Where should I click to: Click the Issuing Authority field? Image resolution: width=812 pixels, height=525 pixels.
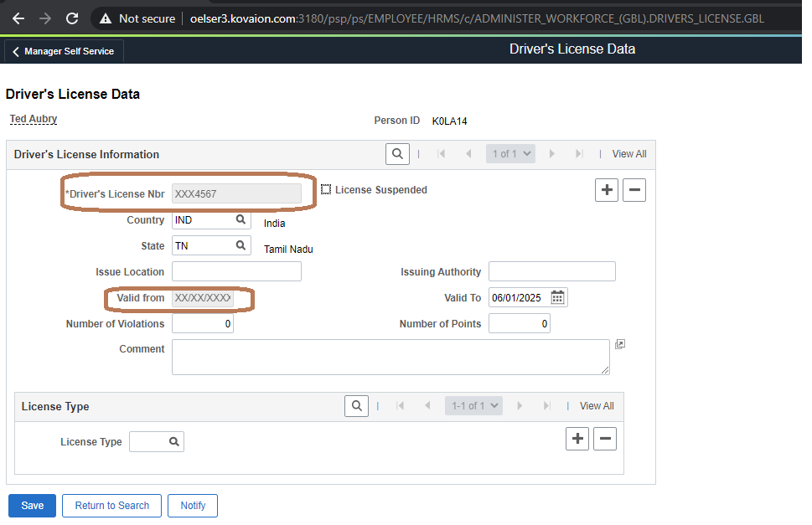pos(552,271)
